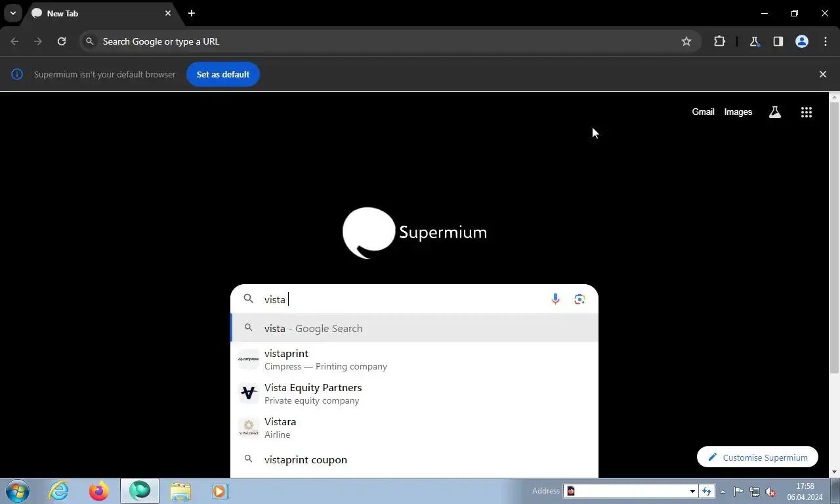The height and width of the screenshot is (504, 840).
Task: Click the Set as default button
Action: click(x=223, y=74)
